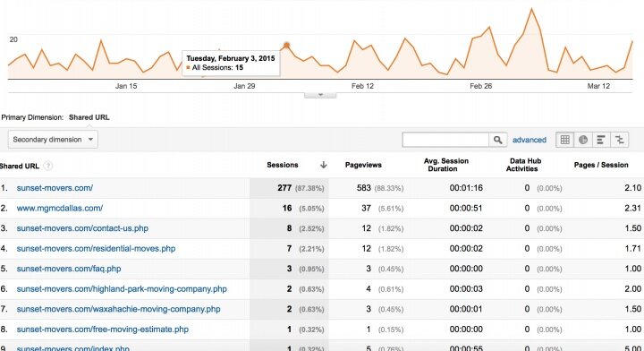Open the advanced filter link
The image size is (644, 351).
(530, 140)
